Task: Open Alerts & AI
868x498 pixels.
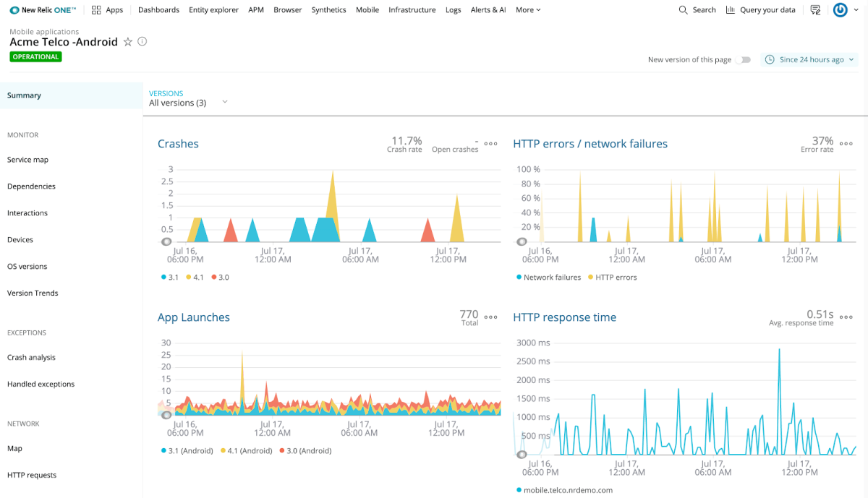Action: (488, 10)
